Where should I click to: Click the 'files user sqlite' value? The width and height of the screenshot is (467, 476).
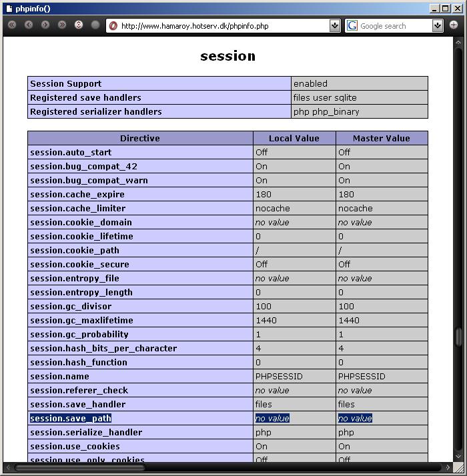click(325, 97)
